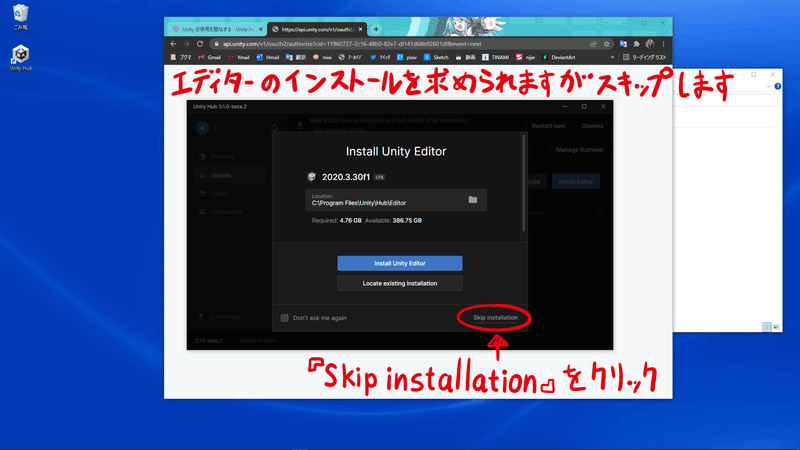The image size is (800, 450).
Task: Open a new browser tab
Action: [376, 29]
